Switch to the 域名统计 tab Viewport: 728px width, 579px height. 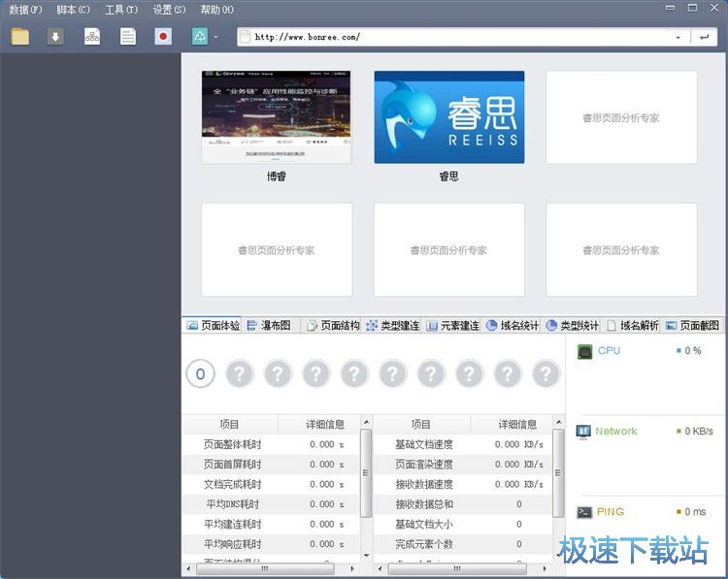click(x=513, y=326)
